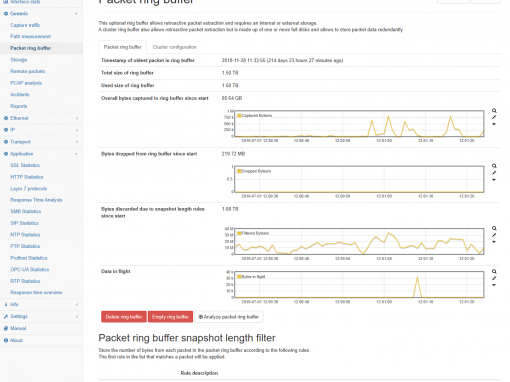Click the Captured Bytes/s legend swatch

[239, 116]
